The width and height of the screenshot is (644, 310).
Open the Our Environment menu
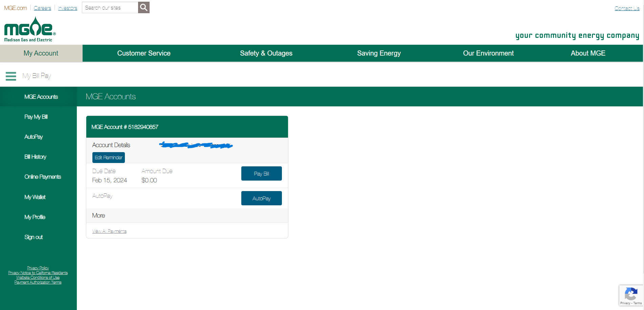(488, 53)
